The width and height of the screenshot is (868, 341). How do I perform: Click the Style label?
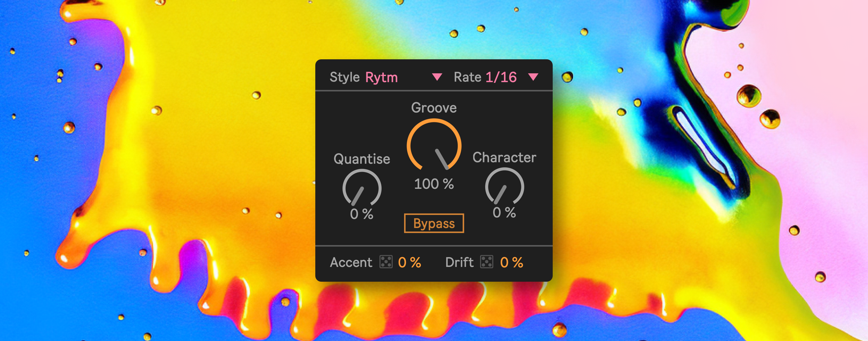(x=344, y=77)
